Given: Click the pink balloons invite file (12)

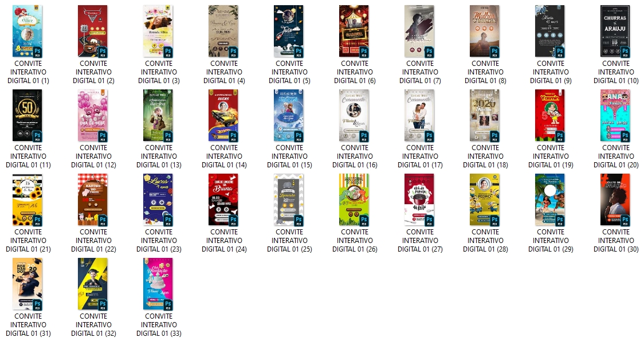Looking at the screenshot, I should click(x=93, y=115).
